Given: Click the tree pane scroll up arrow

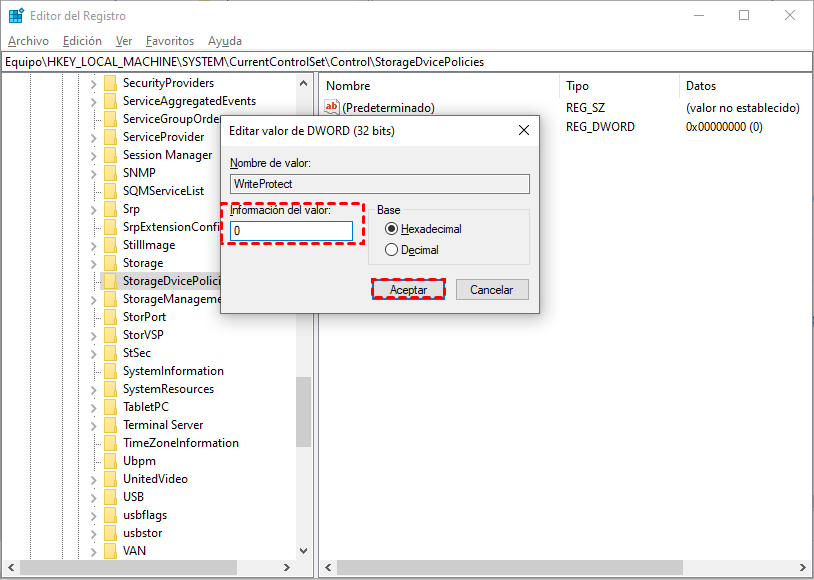Looking at the screenshot, I should pos(304,83).
